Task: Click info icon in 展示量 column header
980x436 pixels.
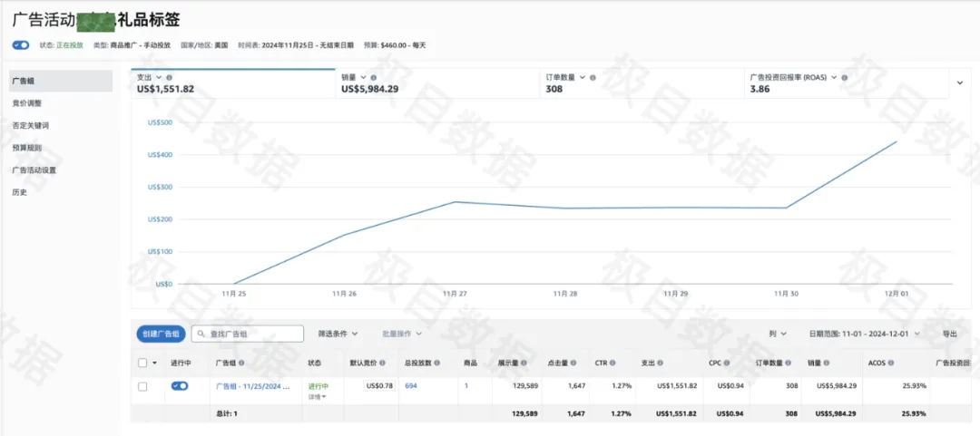Action: pos(524,363)
